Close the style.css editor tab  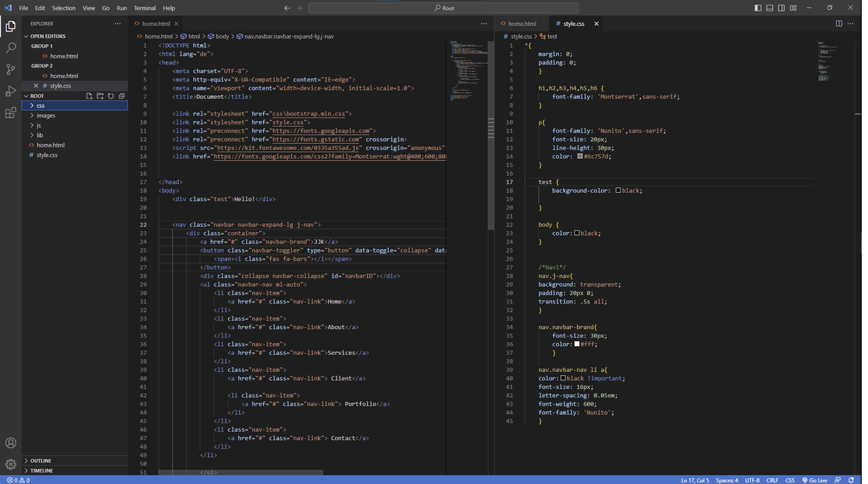click(597, 24)
